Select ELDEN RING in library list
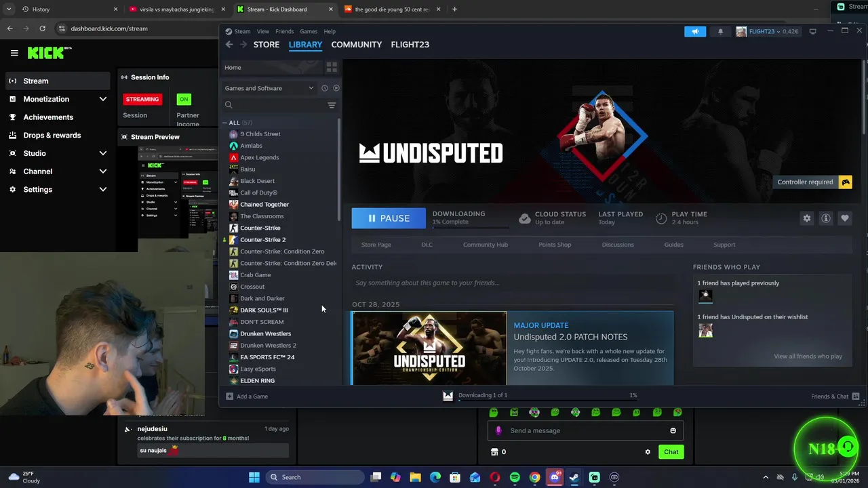This screenshot has width=868, height=488. 257,381
